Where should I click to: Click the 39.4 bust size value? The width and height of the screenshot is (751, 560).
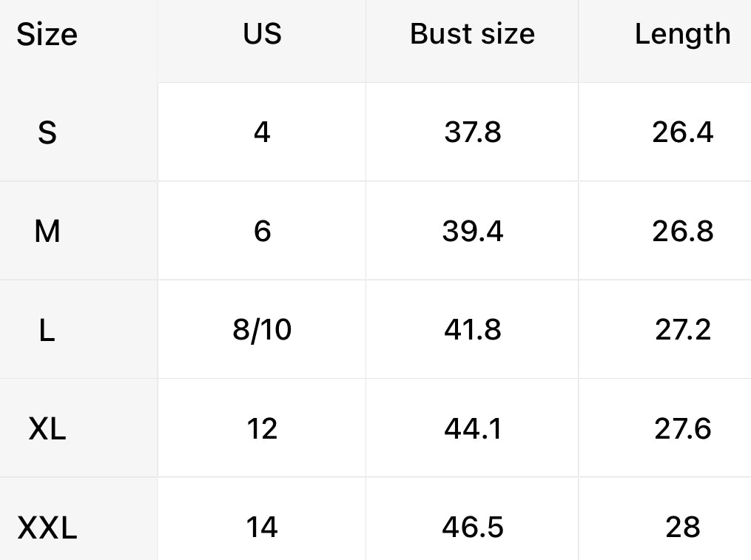tap(472, 232)
